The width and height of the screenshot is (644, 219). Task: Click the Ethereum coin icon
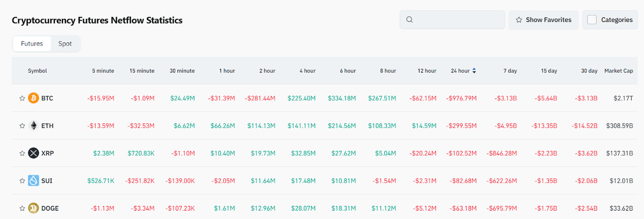point(34,126)
